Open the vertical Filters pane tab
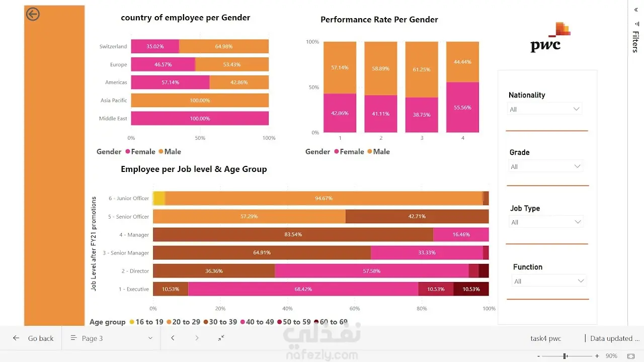Image resolution: width=644 pixels, height=362 pixels. coord(635,41)
